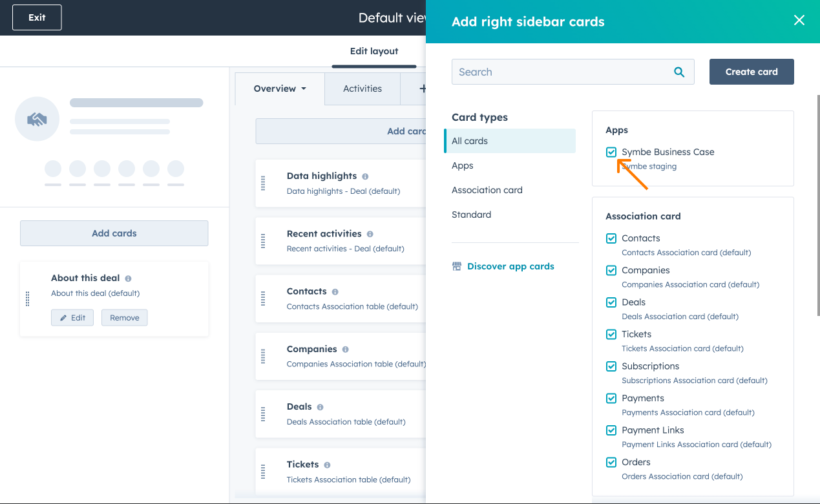Click info icon beside Recent activities
Screen dimensions: 820x504
click(370, 234)
